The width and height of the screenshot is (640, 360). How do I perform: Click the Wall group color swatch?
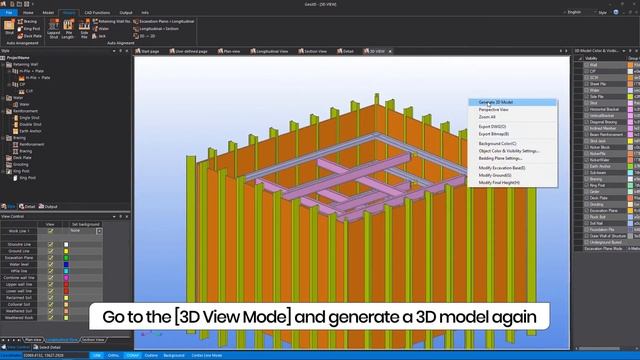[x=630, y=65]
